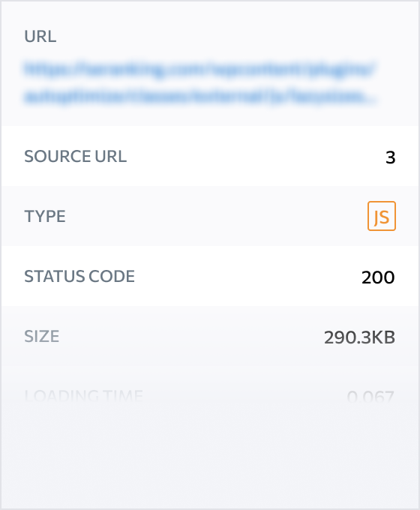Click the LOADING TIME label
Screen dimensions: 420x510
click(83, 396)
